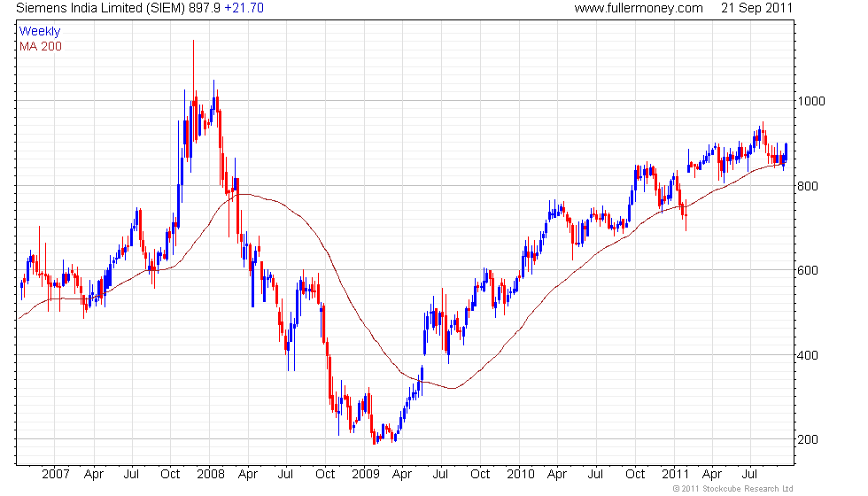Click the 400 price axis label
Image resolution: width=868 pixels, height=496 pixels.
pos(808,355)
